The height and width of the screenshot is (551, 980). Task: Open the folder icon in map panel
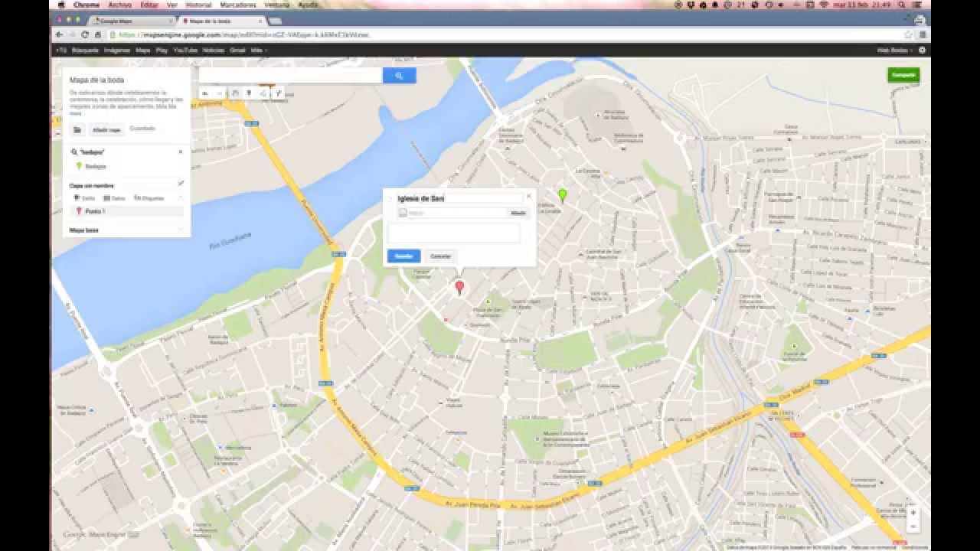coord(77,130)
